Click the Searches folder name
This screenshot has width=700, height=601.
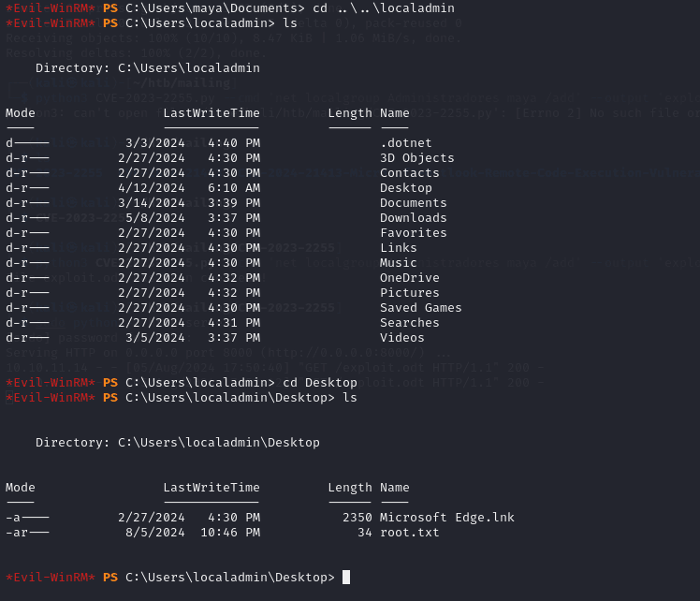[409, 322]
